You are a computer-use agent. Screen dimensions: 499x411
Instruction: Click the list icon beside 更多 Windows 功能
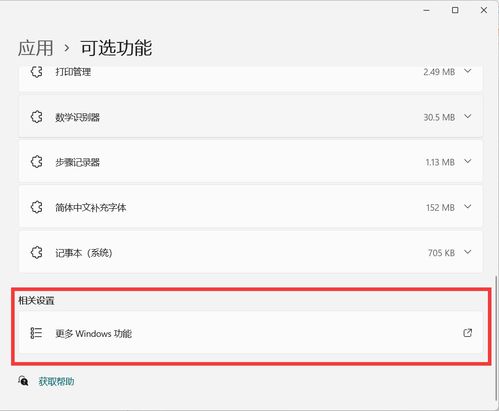(x=36, y=333)
